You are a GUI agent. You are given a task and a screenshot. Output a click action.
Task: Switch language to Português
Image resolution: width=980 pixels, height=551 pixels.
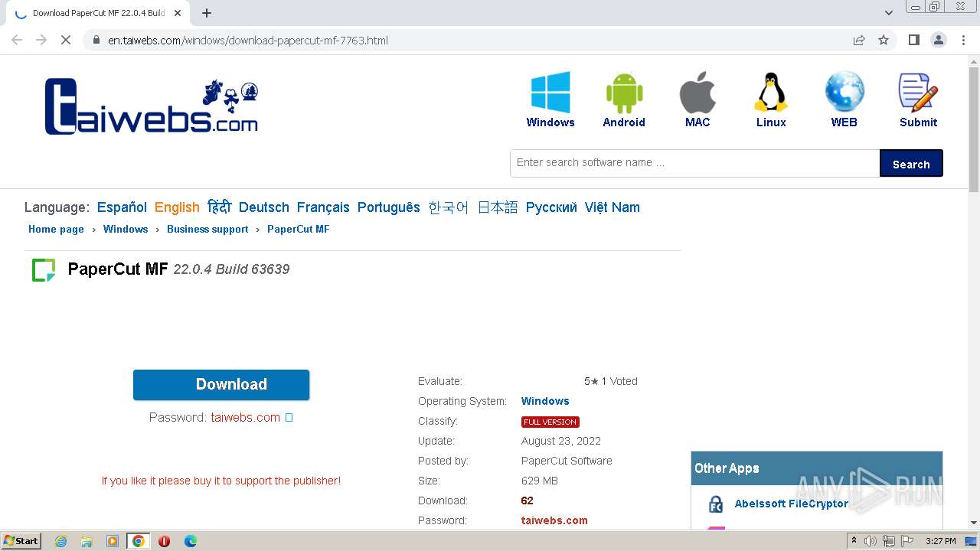click(389, 207)
